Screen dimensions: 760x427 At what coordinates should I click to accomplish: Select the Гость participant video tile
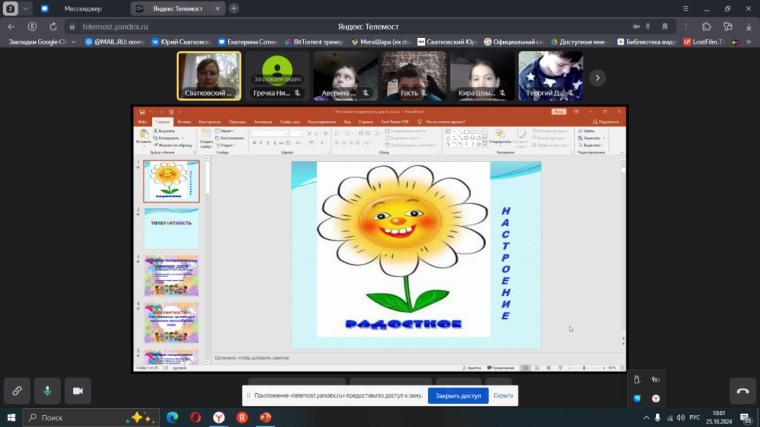(414, 76)
